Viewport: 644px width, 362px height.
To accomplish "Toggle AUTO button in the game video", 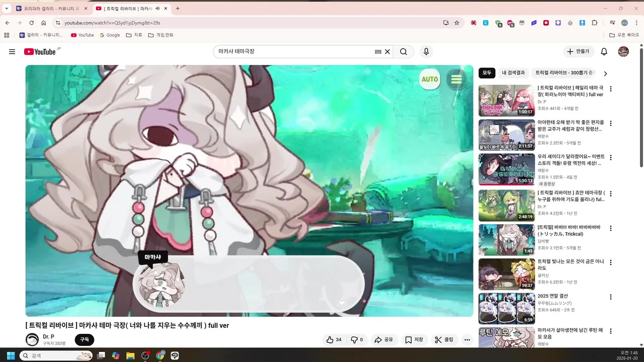I will [430, 79].
